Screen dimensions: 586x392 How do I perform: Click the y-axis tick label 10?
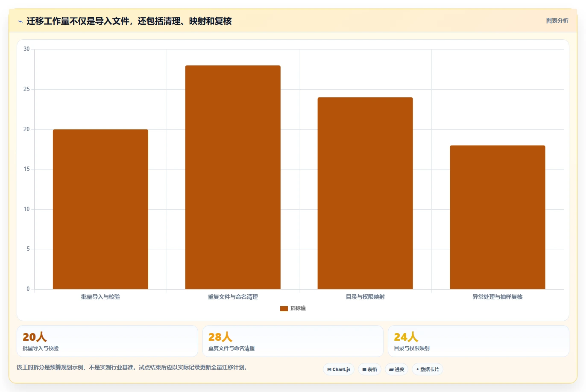coord(26,209)
